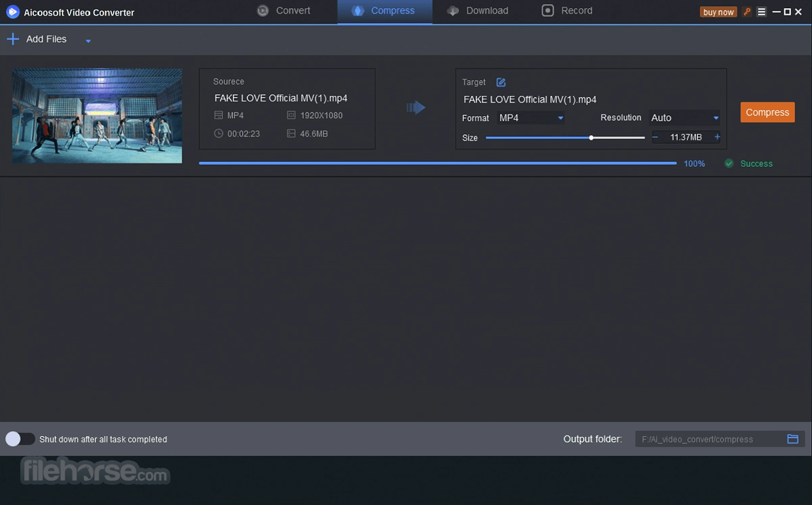812x505 pixels.
Task: Switch to the Compress tab
Action: coord(385,11)
